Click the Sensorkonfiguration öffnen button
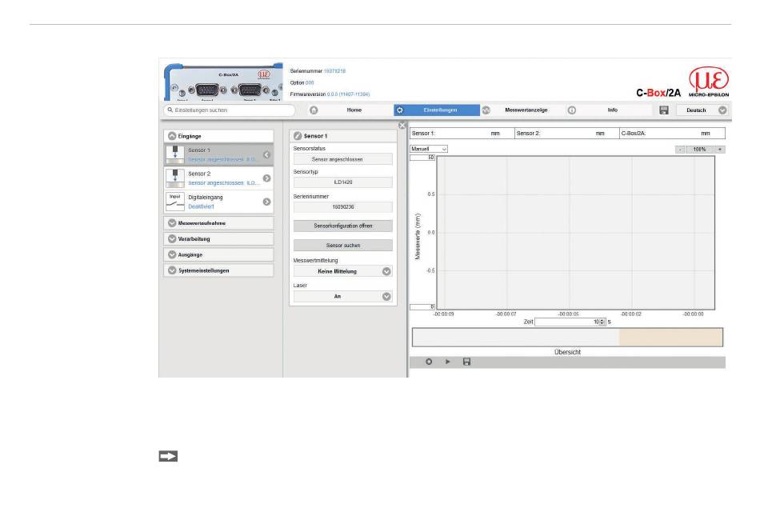The width and height of the screenshot is (760, 532). (342, 226)
